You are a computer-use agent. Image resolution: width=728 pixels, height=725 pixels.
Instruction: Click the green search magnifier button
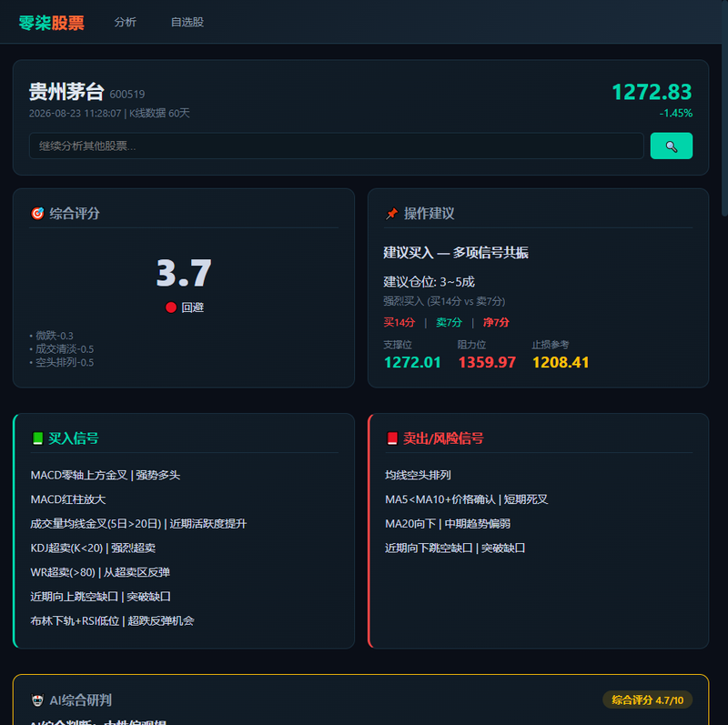[671, 146]
